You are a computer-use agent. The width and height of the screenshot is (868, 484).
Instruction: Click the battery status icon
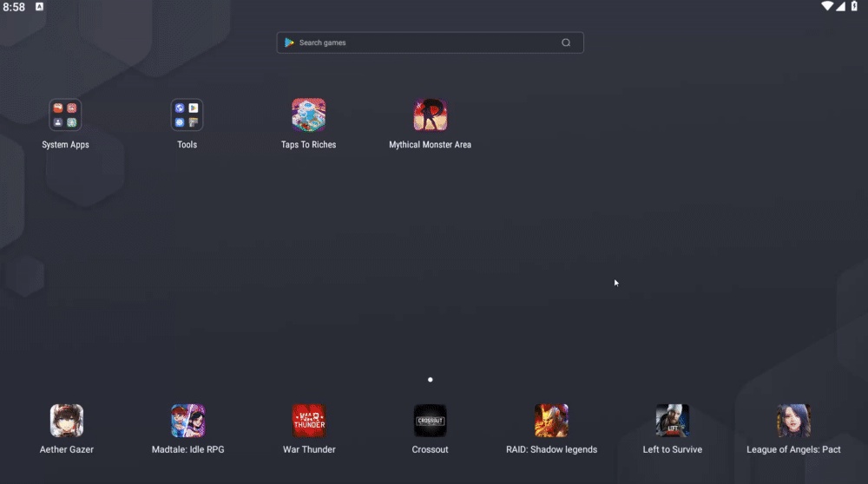(854, 6)
